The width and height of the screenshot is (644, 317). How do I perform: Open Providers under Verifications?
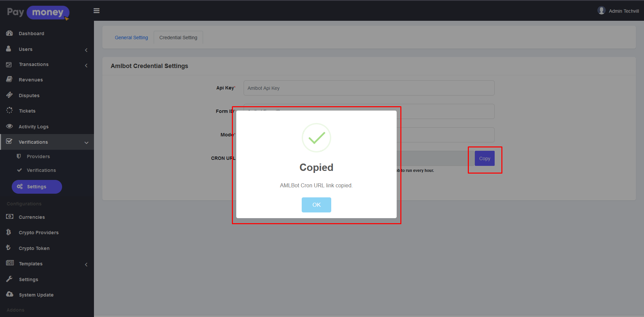[x=38, y=156]
